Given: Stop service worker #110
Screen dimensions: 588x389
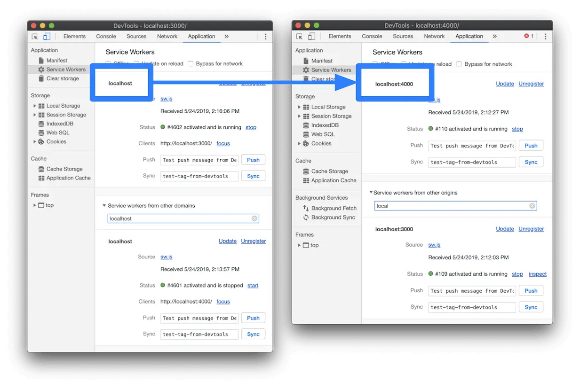Looking at the screenshot, I should pos(517,129).
